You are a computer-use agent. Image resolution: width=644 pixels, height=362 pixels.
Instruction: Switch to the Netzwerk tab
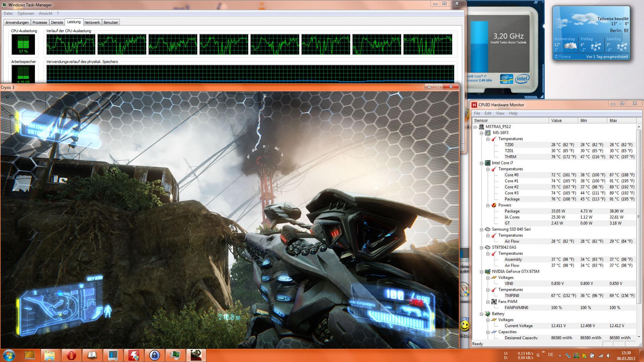92,22
